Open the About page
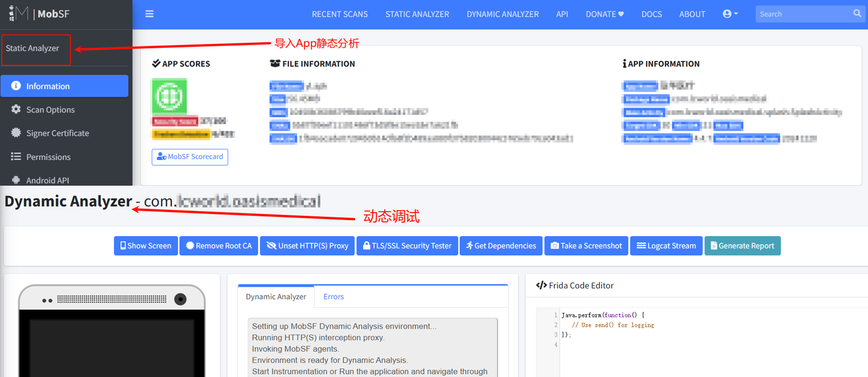This screenshot has width=868, height=377. (x=692, y=14)
